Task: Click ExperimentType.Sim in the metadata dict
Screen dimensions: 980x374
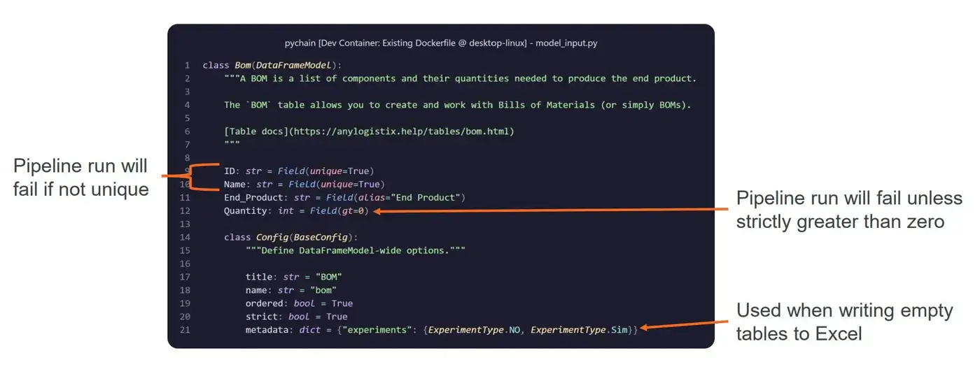Action: (579, 331)
